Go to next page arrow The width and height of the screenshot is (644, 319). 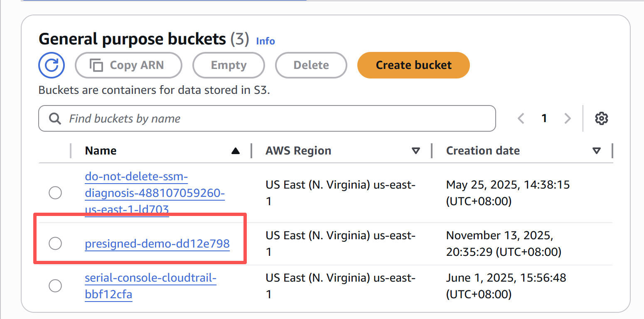pyautogui.click(x=568, y=119)
